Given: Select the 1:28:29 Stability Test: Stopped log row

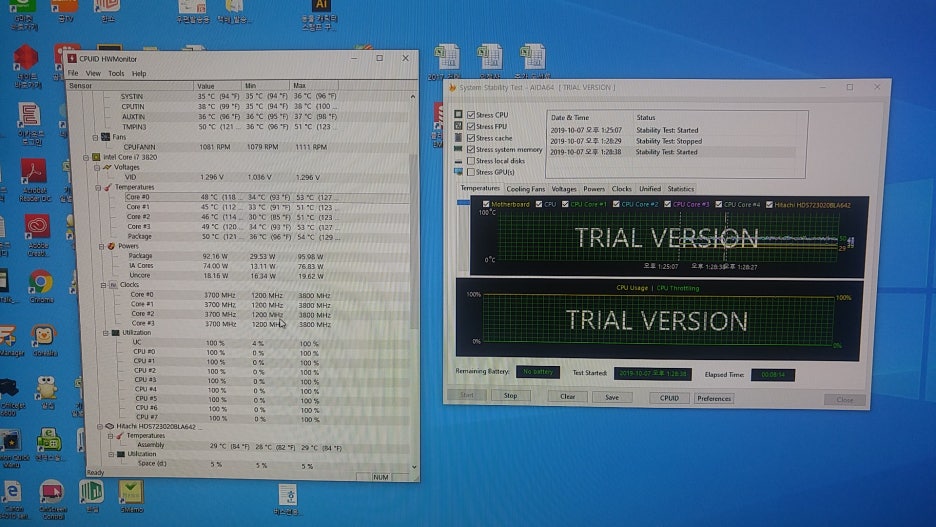Looking at the screenshot, I should point(672,141).
